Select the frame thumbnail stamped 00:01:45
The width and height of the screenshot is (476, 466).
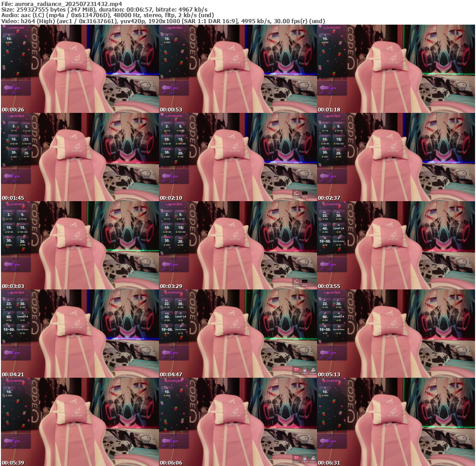pyautogui.click(x=80, y=157)
